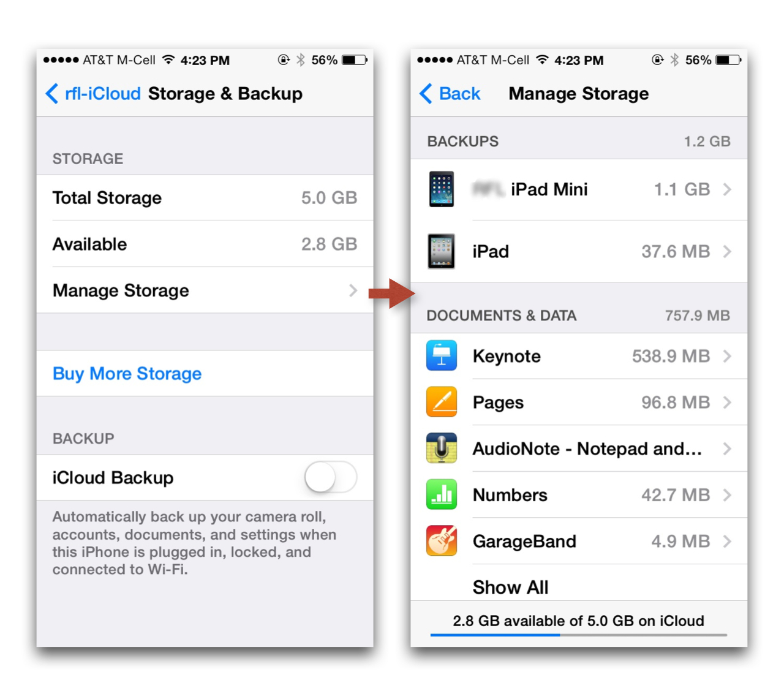The width and height of the screenshot is (784, 696).
Task: Tap the Bluetooth icon in right status bar
Action: tap(674, 59)
